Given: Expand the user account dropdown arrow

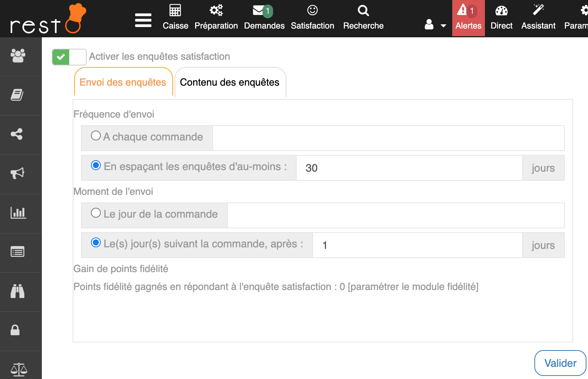Looking at the screenshot, I should [443, 26].
